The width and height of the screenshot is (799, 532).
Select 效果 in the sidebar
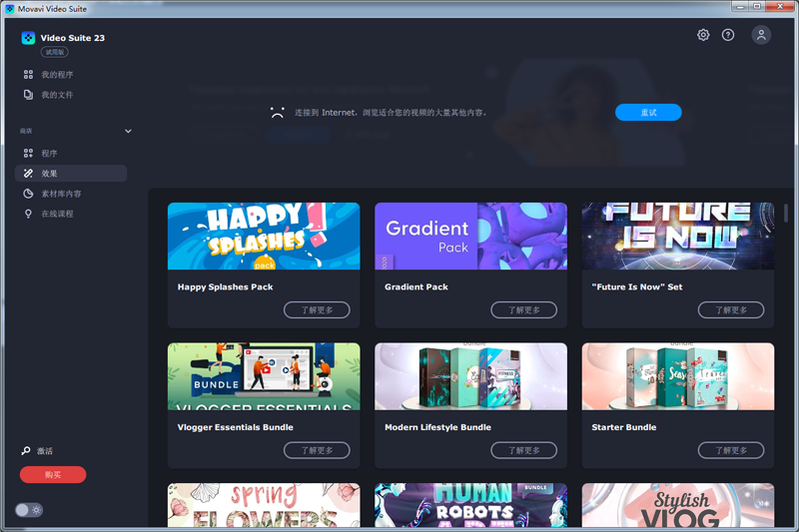click(x=71, y=173)
